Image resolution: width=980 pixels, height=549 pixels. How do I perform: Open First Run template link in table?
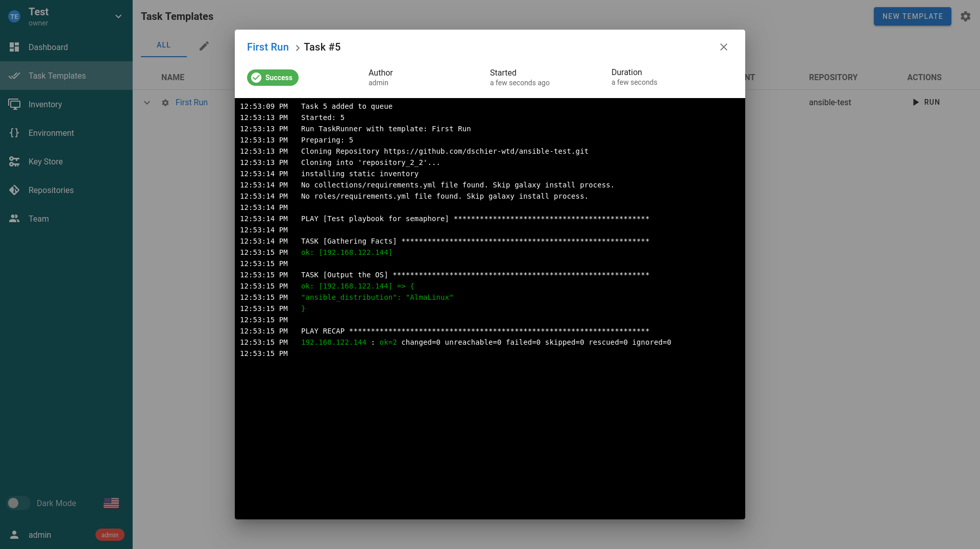(x=191, y=103)
